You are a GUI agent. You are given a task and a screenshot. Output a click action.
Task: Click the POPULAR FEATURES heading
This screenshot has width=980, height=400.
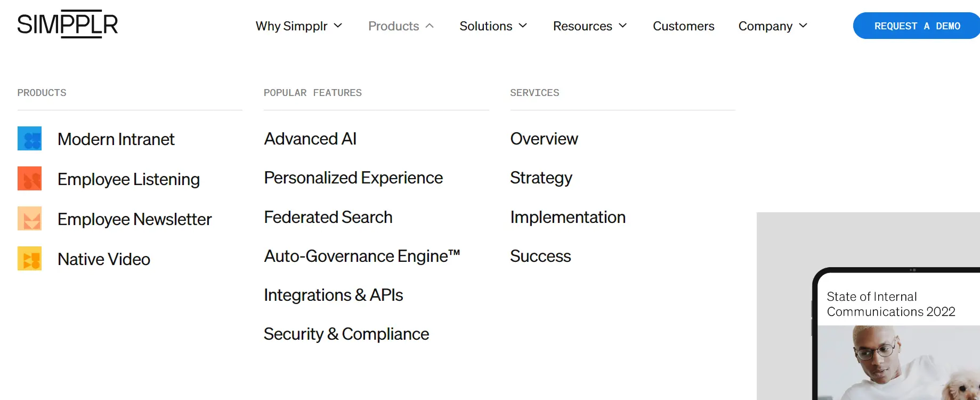(x=313, y=93)
